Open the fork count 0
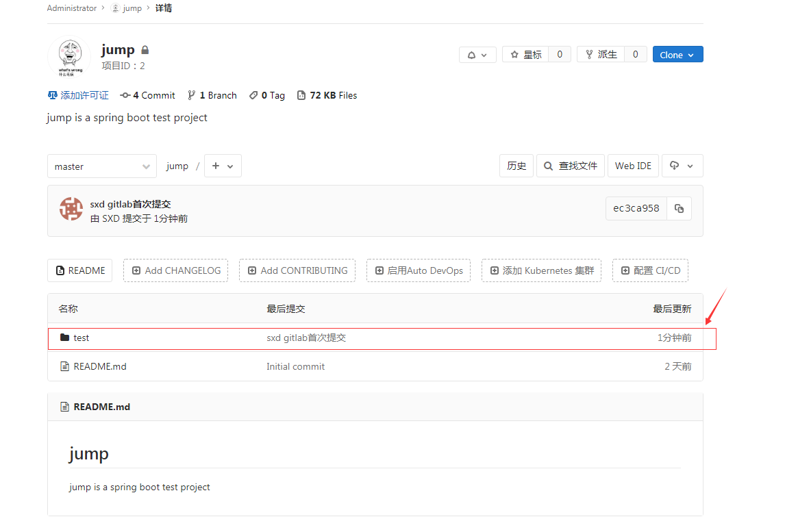785x532 pixels. 635,55
